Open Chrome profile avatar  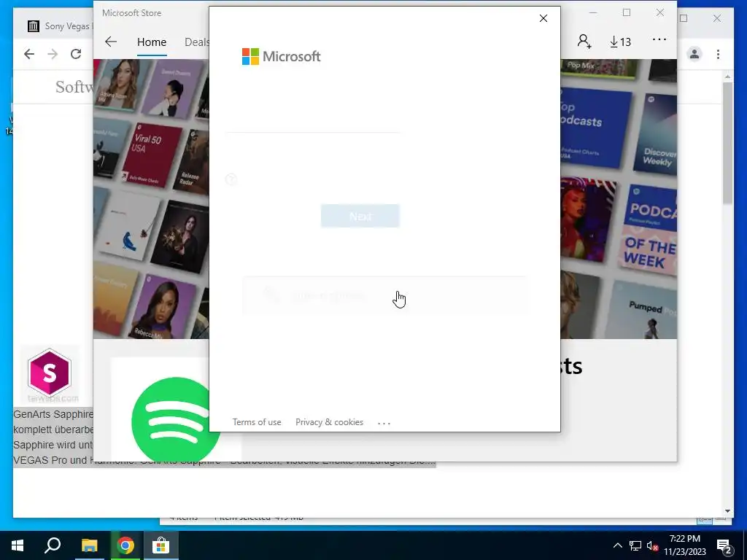point(694,54)
